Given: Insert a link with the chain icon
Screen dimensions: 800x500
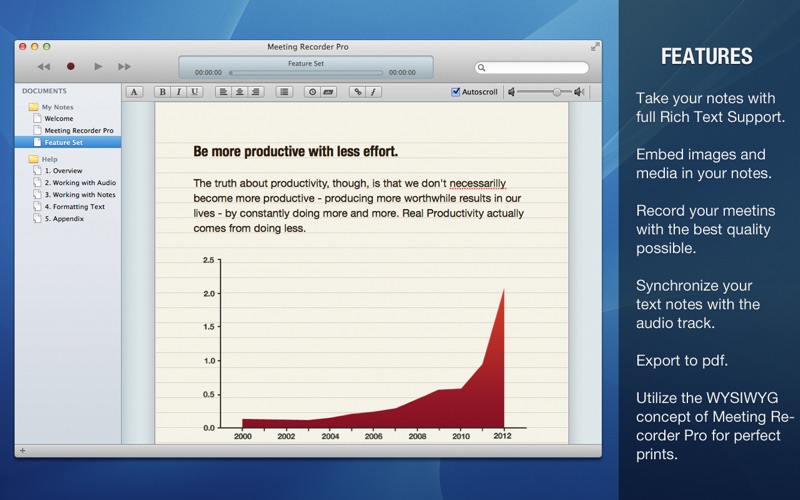Looking at the screenshot, I should [357, 92].
